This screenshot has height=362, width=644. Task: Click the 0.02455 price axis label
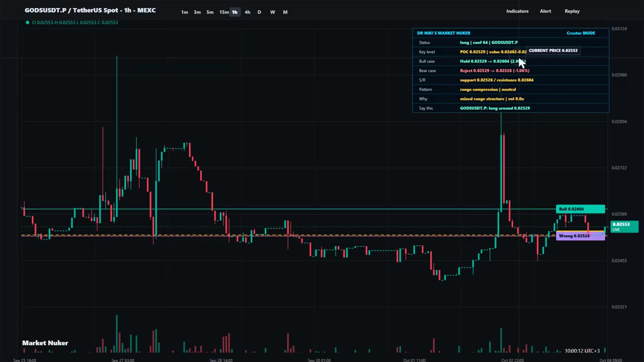pyautogui.click(x=619, y=260)
